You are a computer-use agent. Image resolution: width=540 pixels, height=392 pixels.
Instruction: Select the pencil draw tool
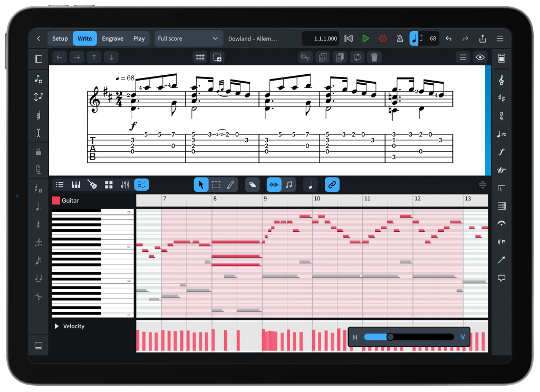click(230, 184)
